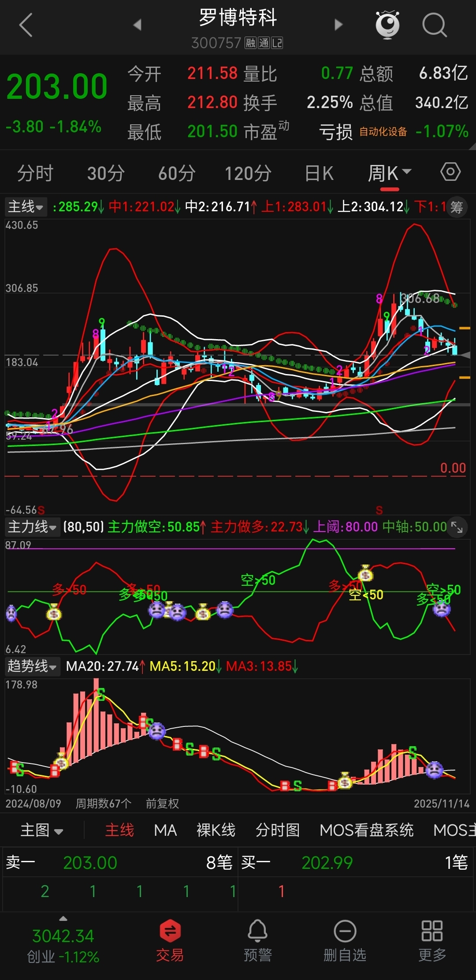The height and width of the screenshot is (980, 476).
Task: Tap the 换手 2.25% value
Action: click(x=330, y=102)
